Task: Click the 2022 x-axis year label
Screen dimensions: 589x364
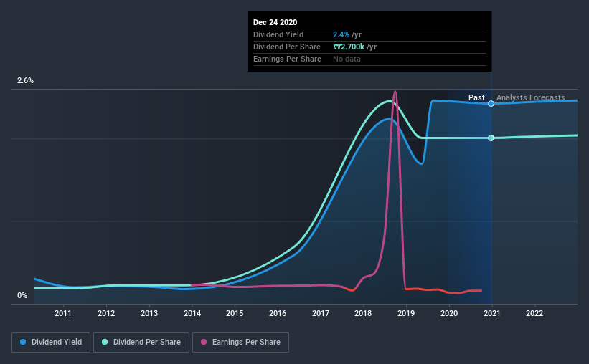Action: tap(534, 313)
